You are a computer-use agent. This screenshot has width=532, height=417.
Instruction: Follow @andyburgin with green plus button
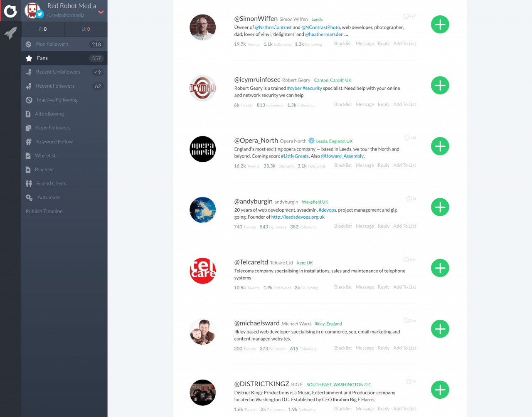pos(440,207)
